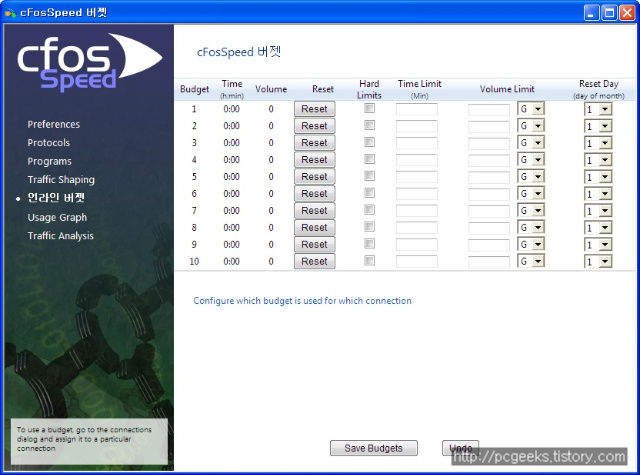Click Volume Limit field for budget 2

489,127
